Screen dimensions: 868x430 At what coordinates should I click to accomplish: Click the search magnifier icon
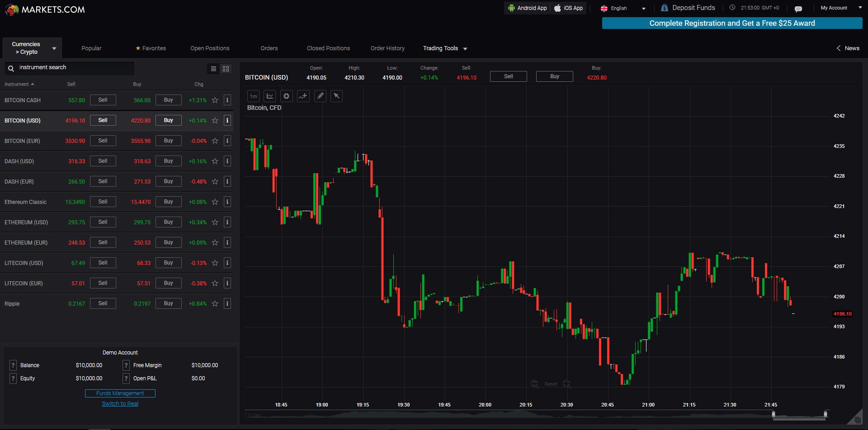tap(11, 69)
